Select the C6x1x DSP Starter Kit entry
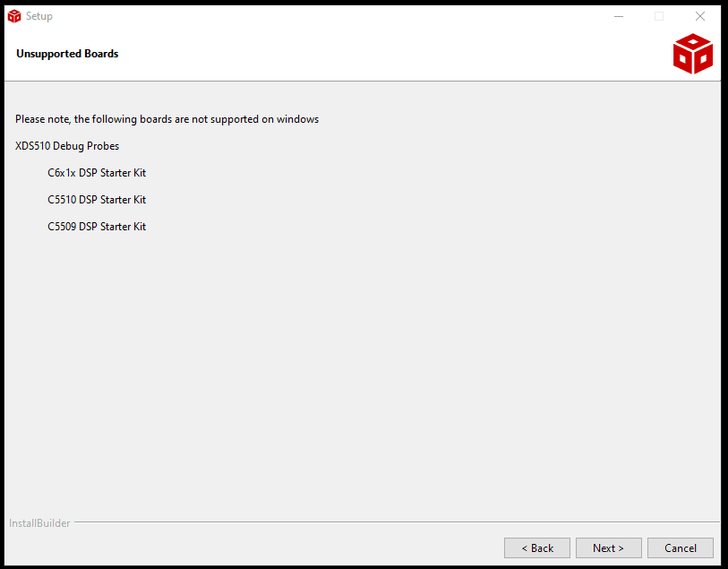 [x=97, y=173]
